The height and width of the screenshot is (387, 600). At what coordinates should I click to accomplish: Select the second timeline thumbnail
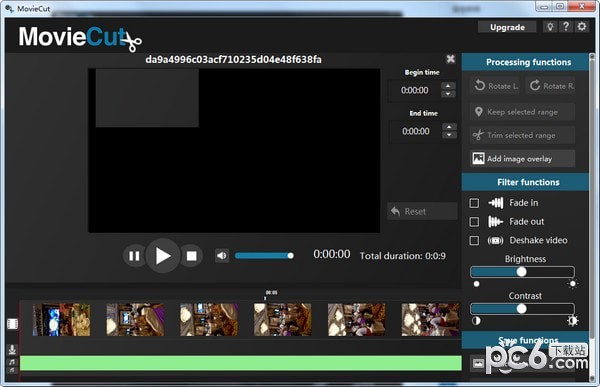135,320
